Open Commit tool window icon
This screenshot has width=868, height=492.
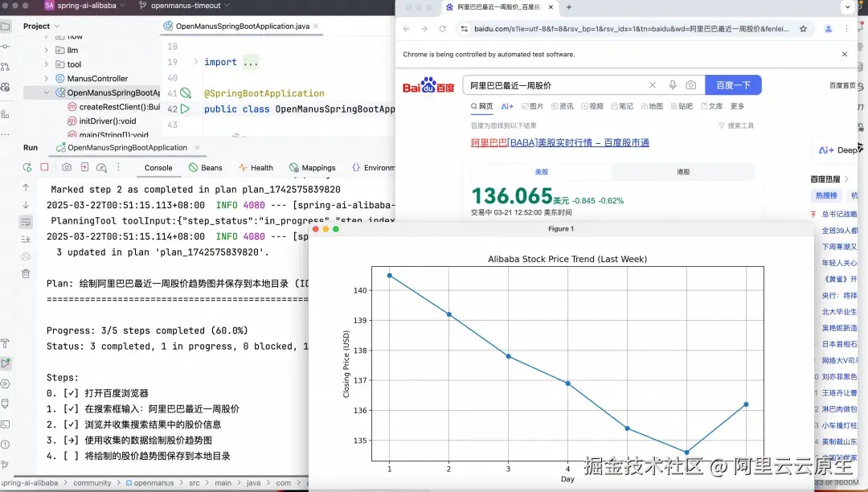coord(6,47)
